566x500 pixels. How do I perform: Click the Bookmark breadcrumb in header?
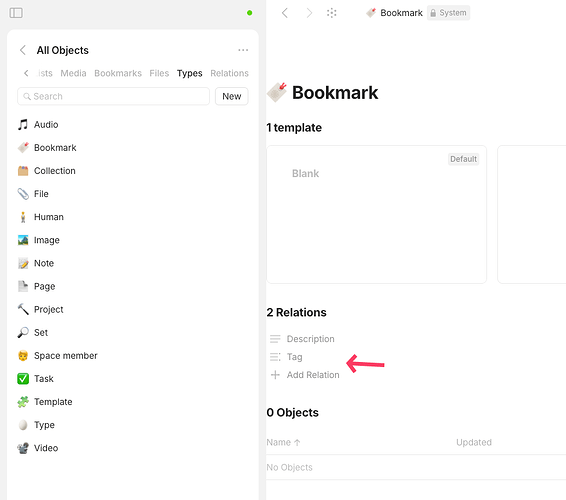pos(394,13)
